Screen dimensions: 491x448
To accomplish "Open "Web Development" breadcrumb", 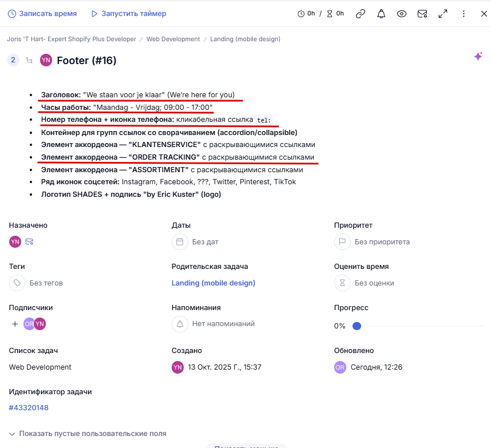I will (173, 39).
